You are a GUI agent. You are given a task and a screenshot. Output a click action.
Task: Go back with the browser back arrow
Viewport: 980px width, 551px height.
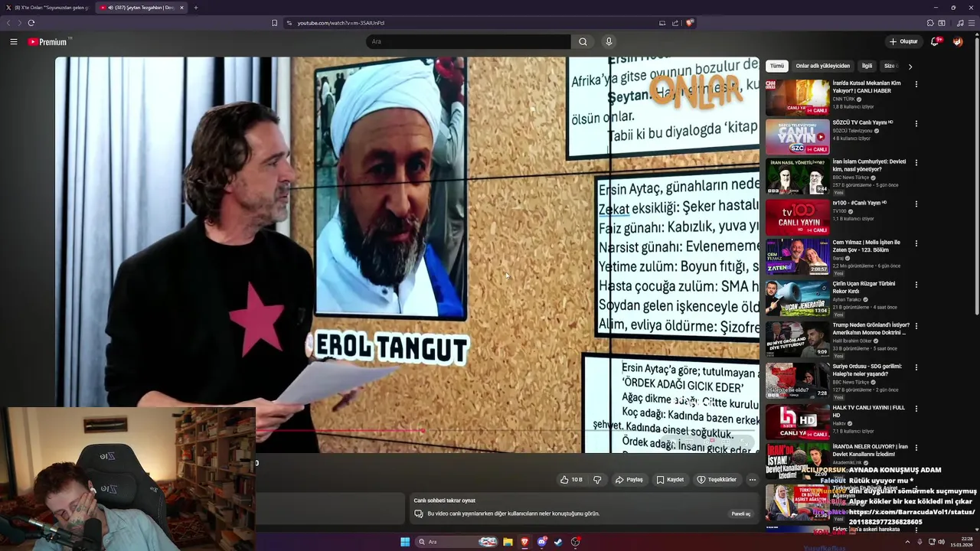(9, 23)
